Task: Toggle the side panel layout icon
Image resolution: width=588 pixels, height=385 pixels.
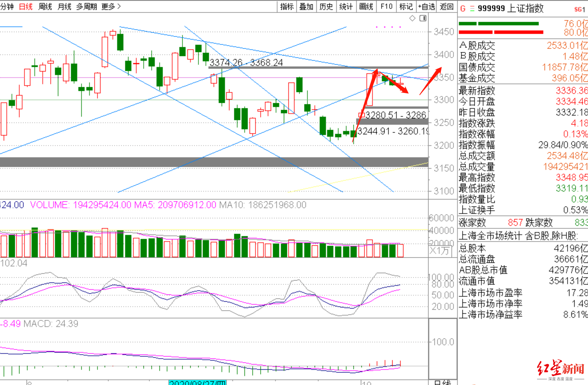Action: (423, 18)
